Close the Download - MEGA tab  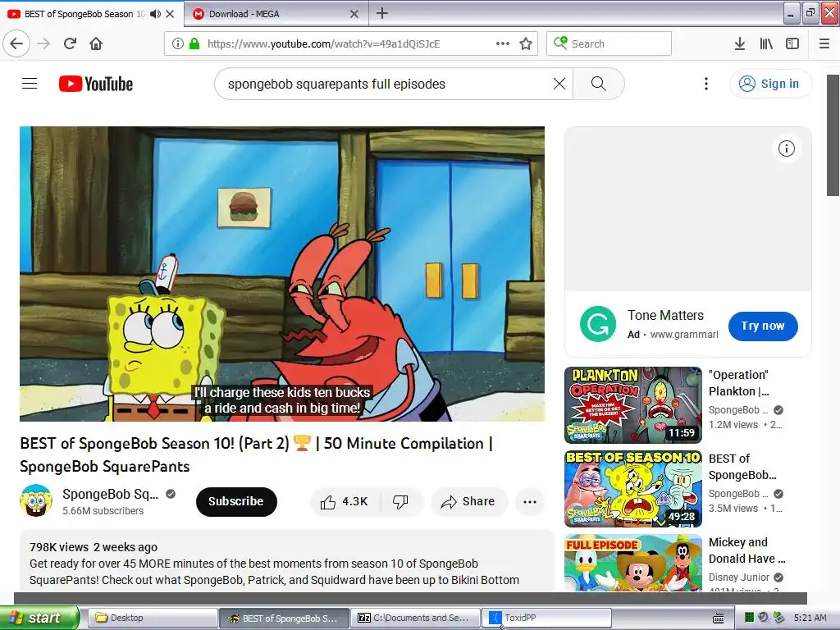click(354, 14)
